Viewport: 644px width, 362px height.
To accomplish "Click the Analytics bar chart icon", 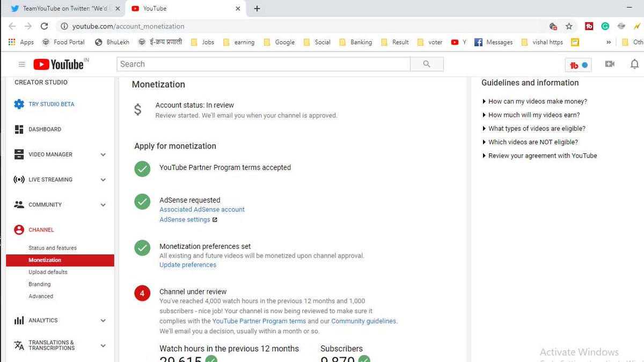I will (x=19, y=320).
